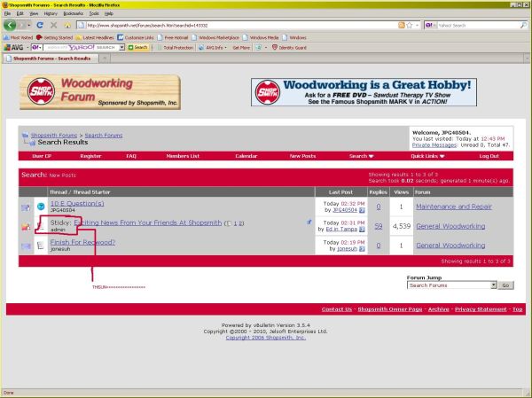Open the File menu
This screenshot has height=398, width=532.
click(7, 13)
